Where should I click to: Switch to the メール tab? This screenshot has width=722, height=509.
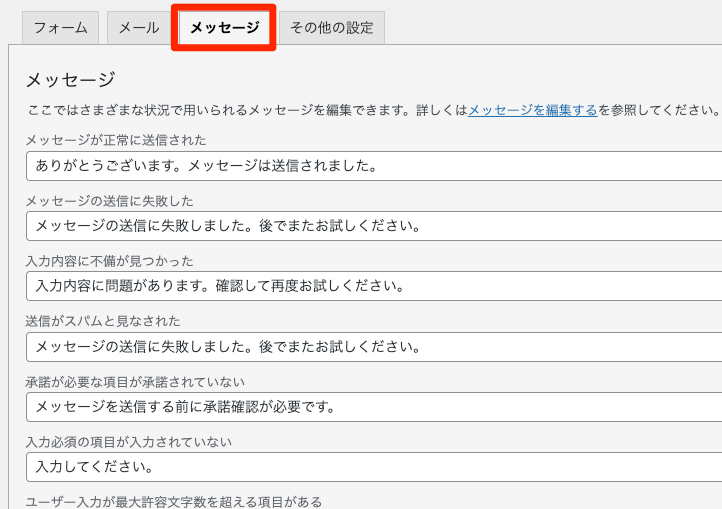139,28
